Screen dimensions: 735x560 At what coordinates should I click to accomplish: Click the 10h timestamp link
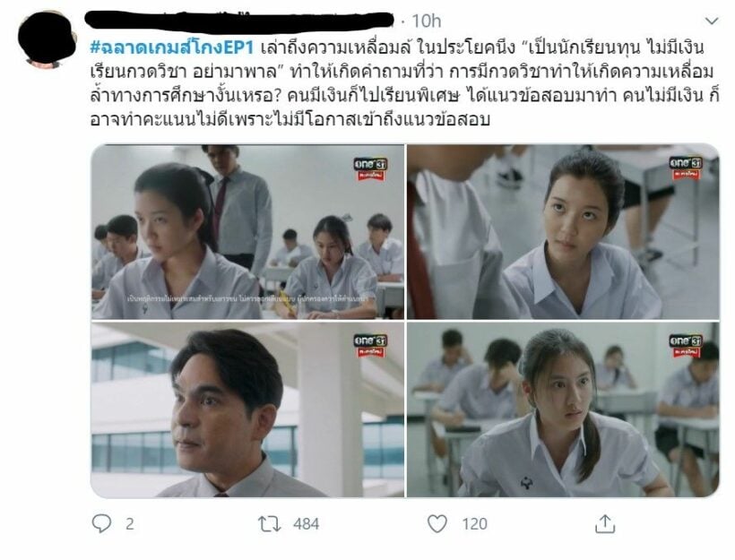pos(426,21)
